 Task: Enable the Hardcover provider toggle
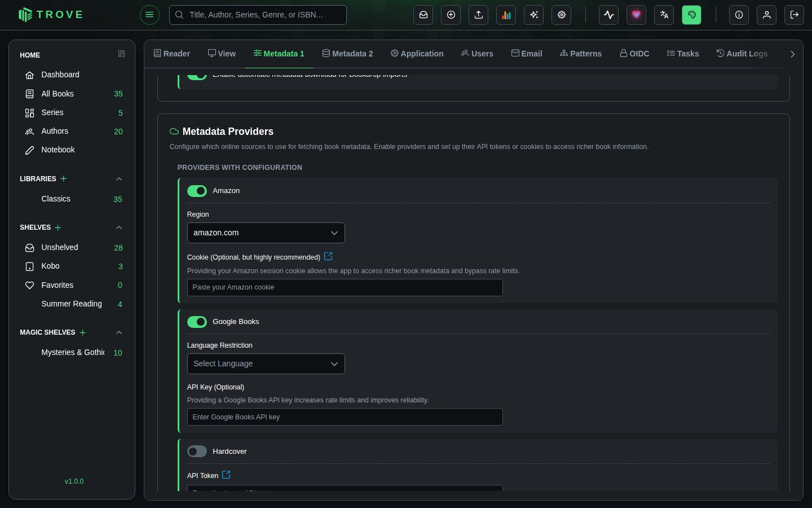click(x=197, y=452)
